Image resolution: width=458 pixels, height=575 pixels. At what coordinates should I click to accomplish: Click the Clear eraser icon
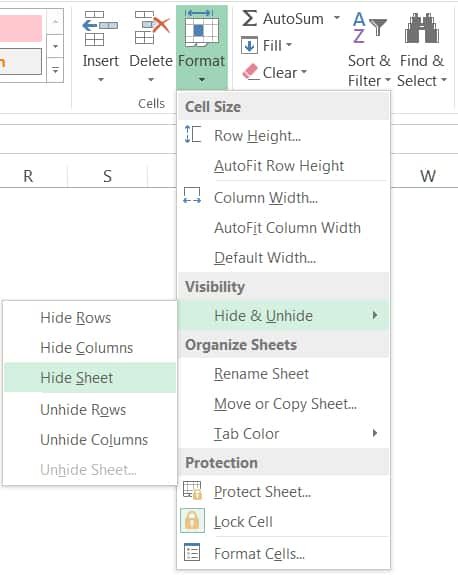coord(251,72)
